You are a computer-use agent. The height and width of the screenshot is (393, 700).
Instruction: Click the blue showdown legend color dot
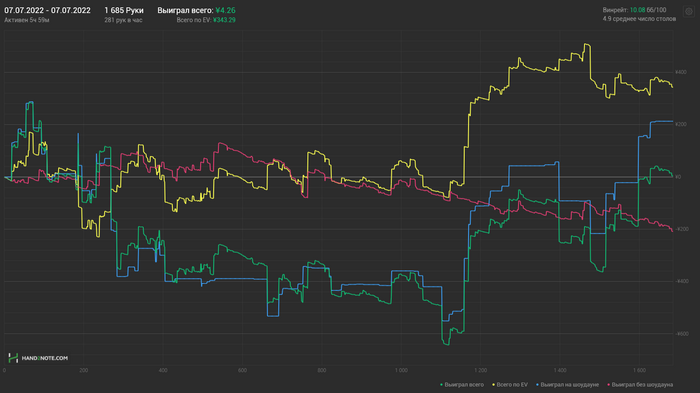point(537,385)
